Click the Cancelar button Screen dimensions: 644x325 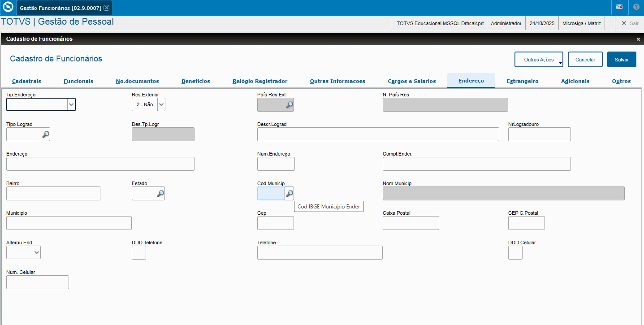(585, 60)
